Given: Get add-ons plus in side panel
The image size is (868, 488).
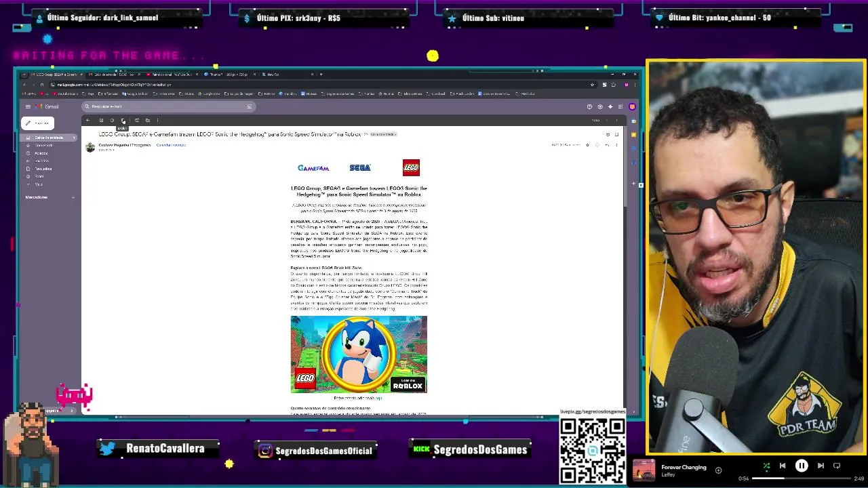Looking at the screenshot, I should pos(633,184).
